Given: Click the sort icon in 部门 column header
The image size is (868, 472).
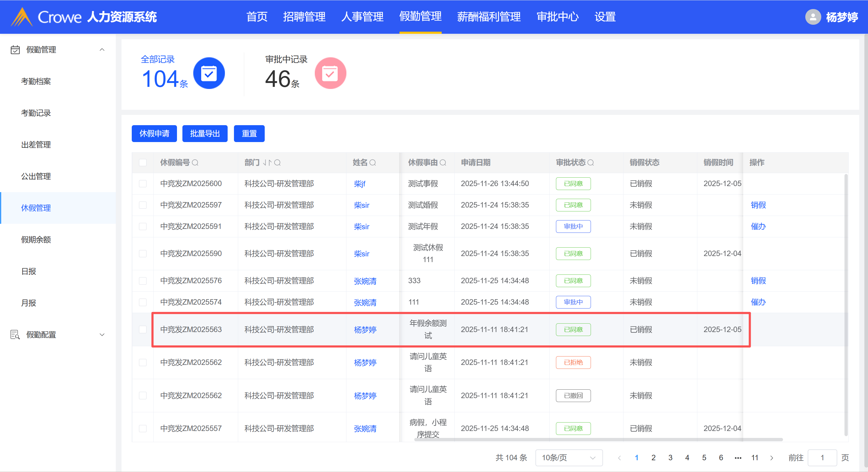Looking at the screenshot, I should (x=267, y=163).
